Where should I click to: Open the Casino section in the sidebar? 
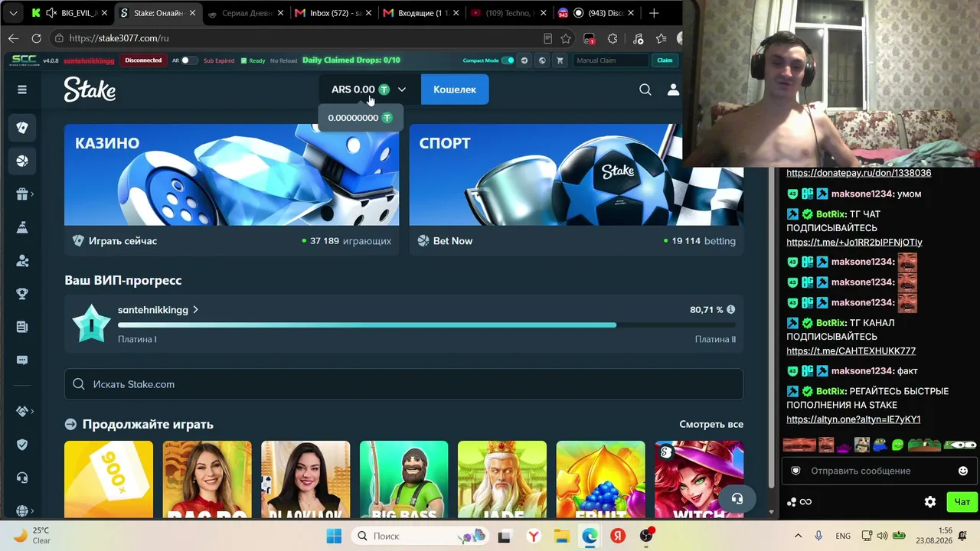[22, 128]
